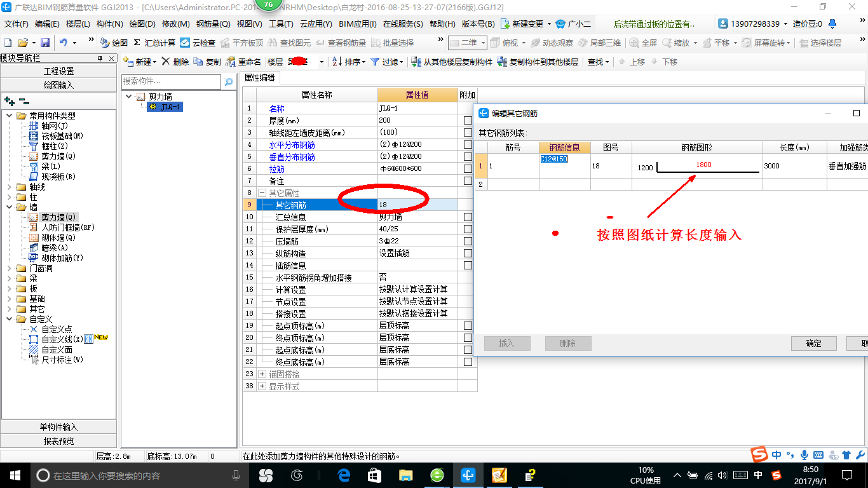Select 现浇板(B) in tree
The image size is (868, 488).
pyautogui.click(x=58, y=177)
